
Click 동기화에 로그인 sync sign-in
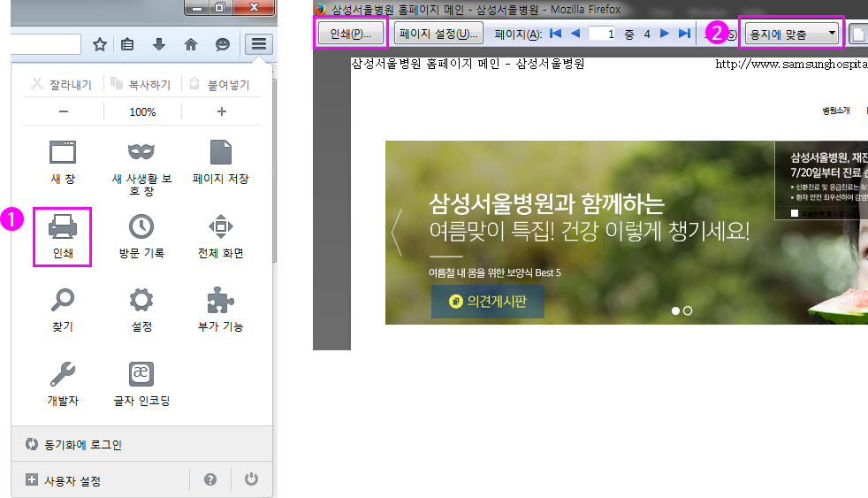pos(73,444)
